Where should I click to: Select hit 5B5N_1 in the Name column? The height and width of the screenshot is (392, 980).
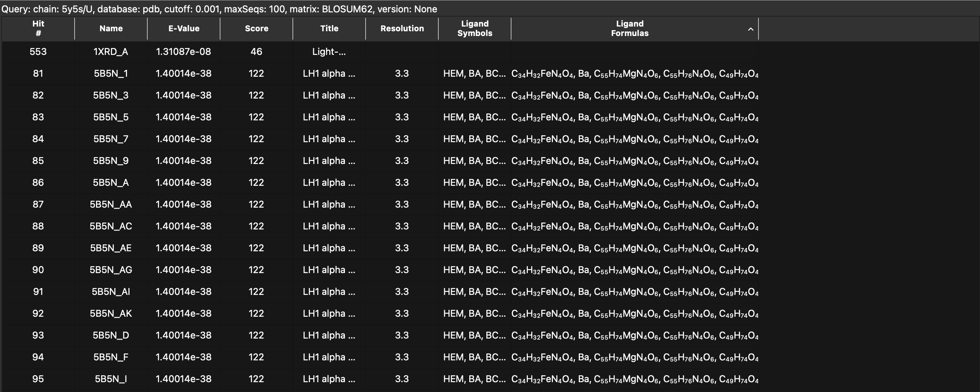pos(111,73)
